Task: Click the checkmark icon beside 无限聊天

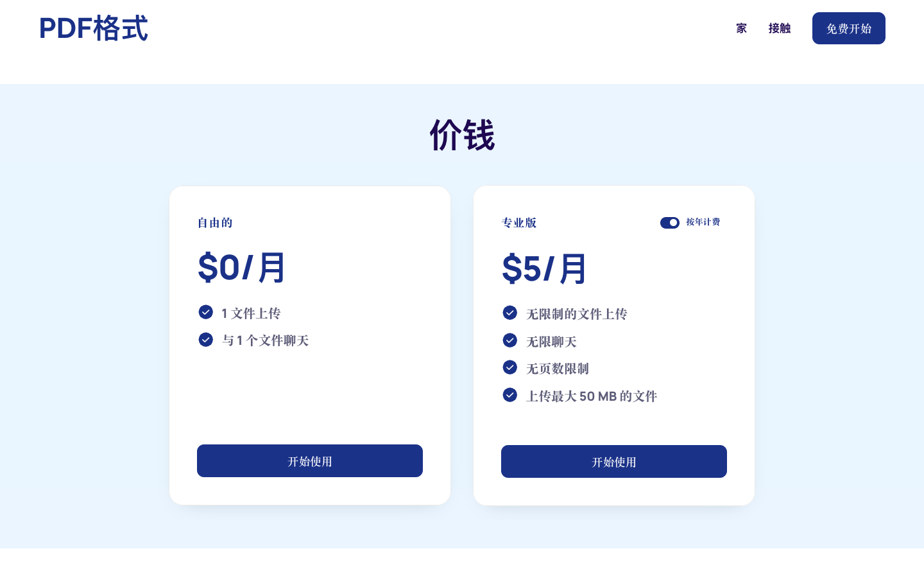Action: pyautogui.click(x=509, y=340)
